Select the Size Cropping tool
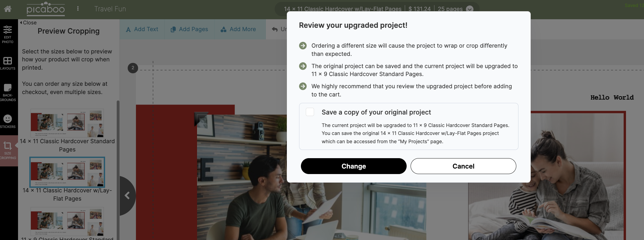Screen dimensions: 644x240 pos(8,151)
